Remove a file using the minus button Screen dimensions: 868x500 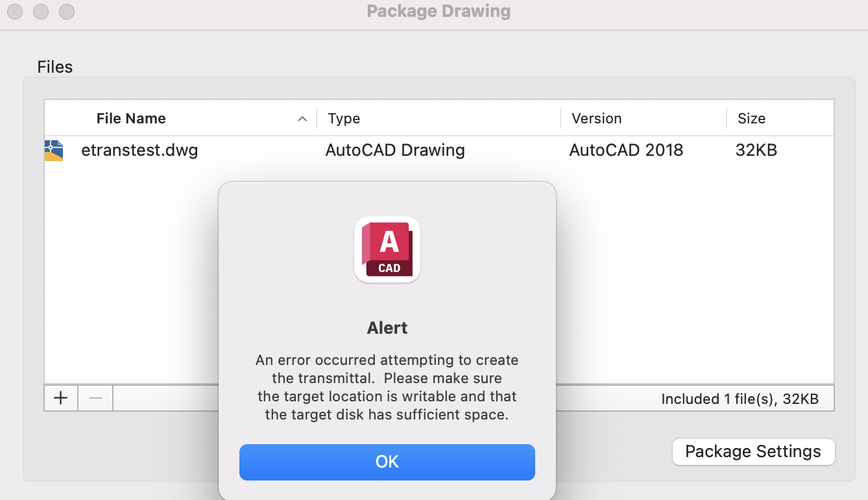click(x=95, y=397)
